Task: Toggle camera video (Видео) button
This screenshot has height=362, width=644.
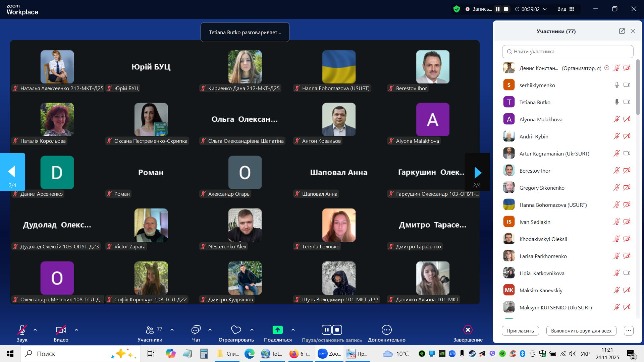Action: coord(61,330)
